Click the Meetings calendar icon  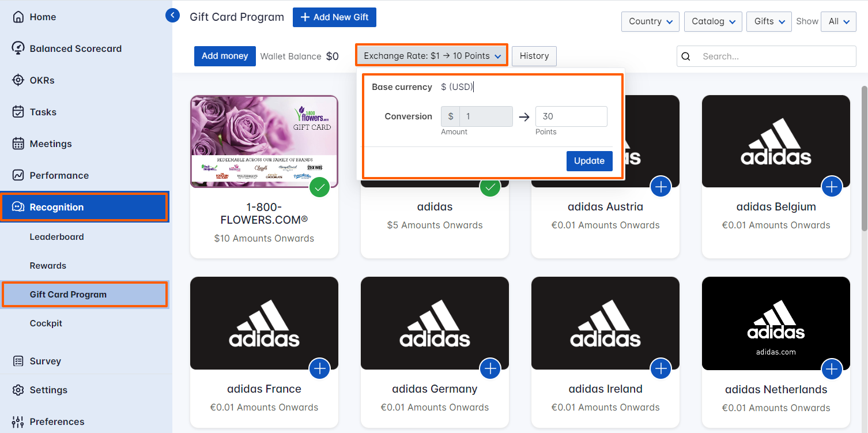coord(19,144)
